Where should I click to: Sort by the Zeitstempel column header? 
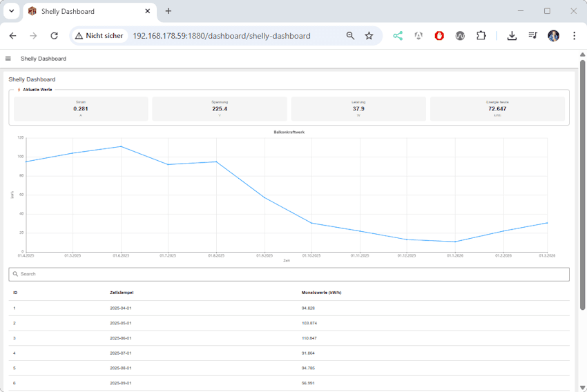tap(122, 293)
